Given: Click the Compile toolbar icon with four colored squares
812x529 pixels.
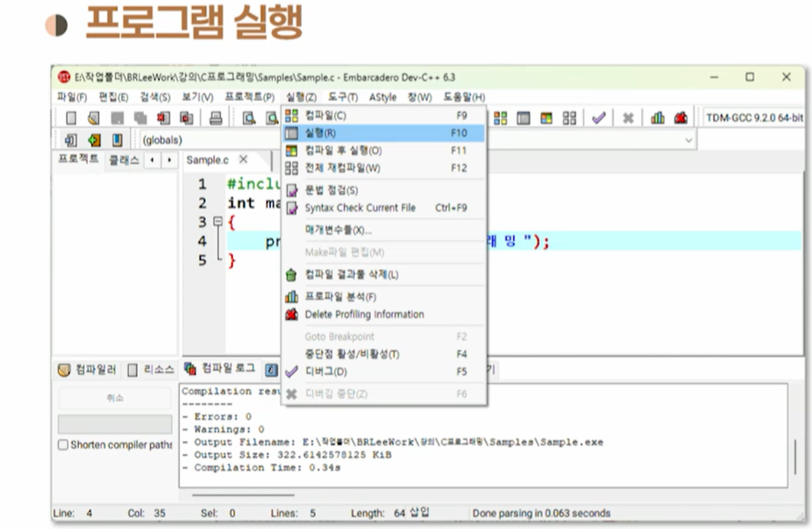Looking at the screenshot, I should coord(500,118).
